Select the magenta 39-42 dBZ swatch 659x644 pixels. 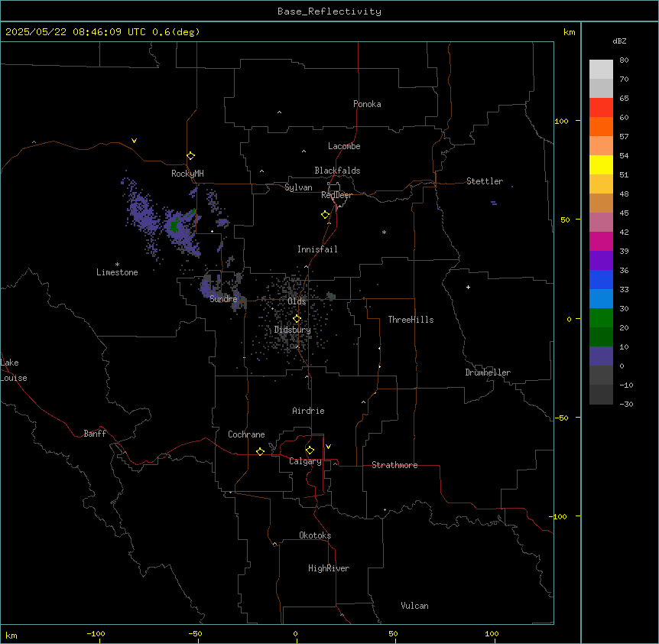tap(601, 241)
